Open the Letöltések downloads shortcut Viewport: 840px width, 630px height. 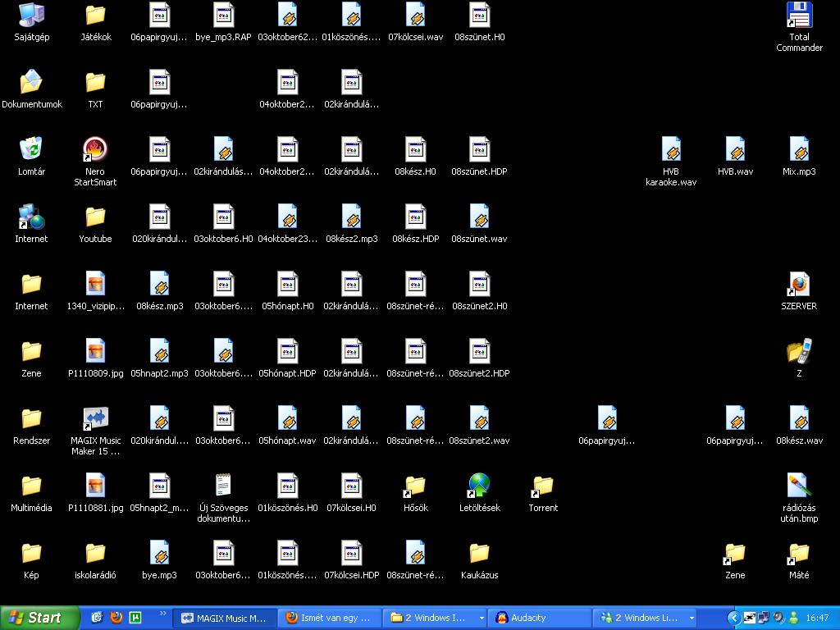pos(479,486)
